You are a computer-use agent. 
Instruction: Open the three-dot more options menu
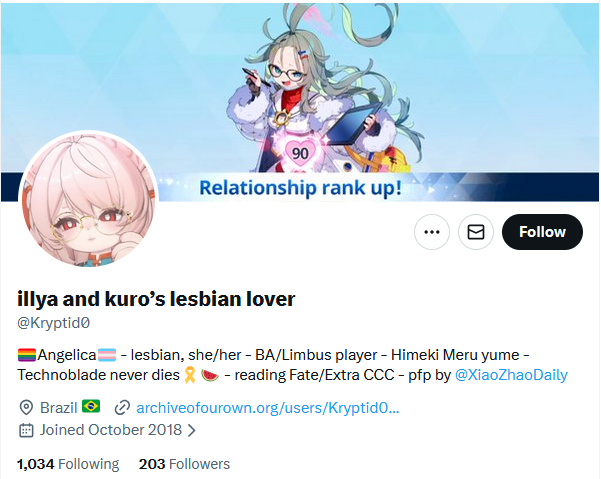coord(432,232)
